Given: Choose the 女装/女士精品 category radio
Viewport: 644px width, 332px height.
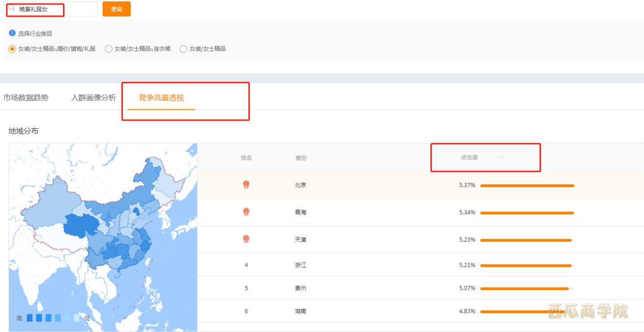Looking at the screenshot, I should (x=183, y=49).
